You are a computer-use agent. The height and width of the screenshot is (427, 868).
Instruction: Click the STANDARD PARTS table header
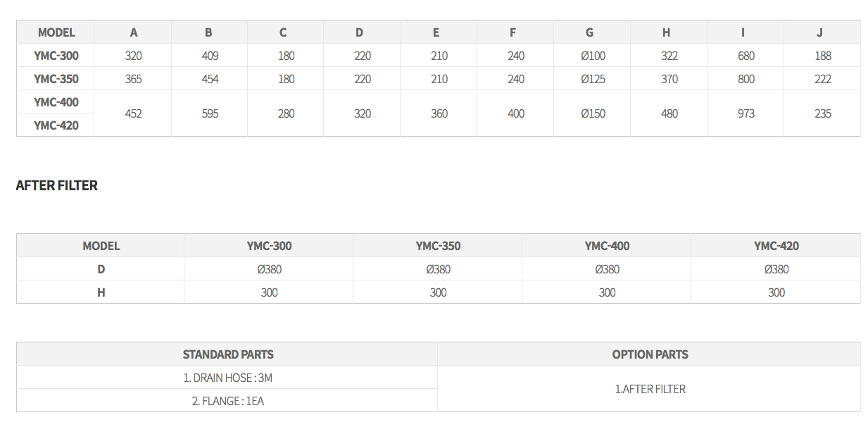[227, 354]
